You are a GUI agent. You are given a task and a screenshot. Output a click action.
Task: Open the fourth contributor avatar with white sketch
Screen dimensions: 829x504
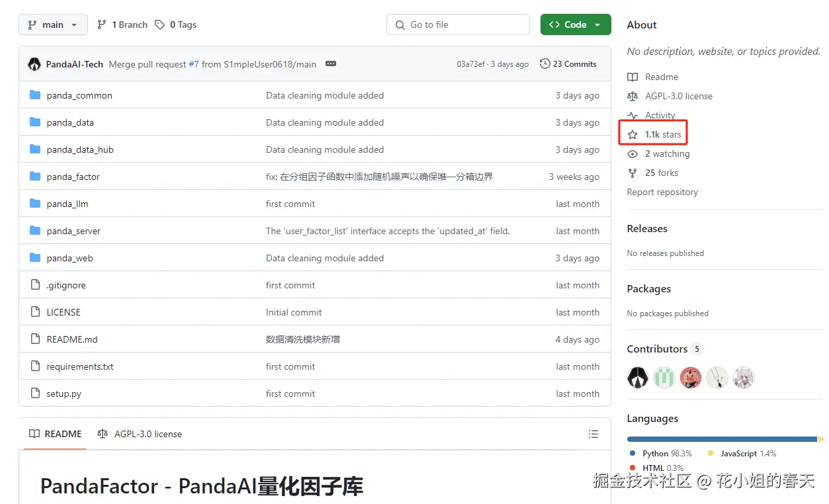717,378
